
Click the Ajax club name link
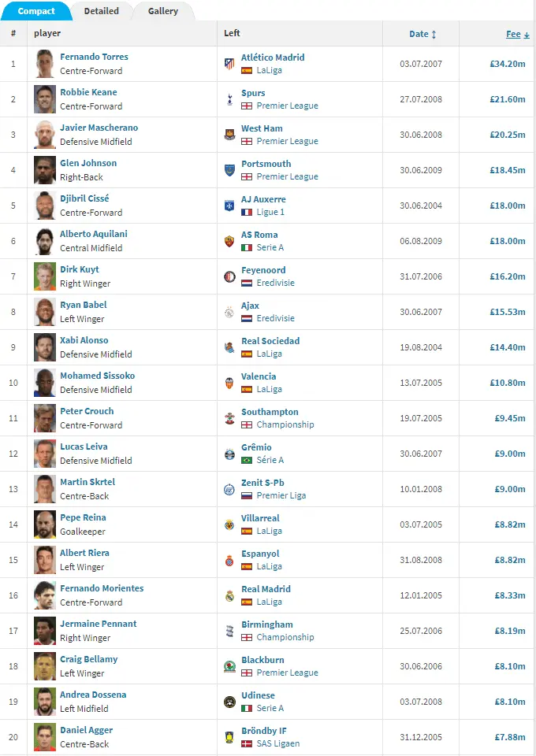pyautogui.click(x=250, y=306)
